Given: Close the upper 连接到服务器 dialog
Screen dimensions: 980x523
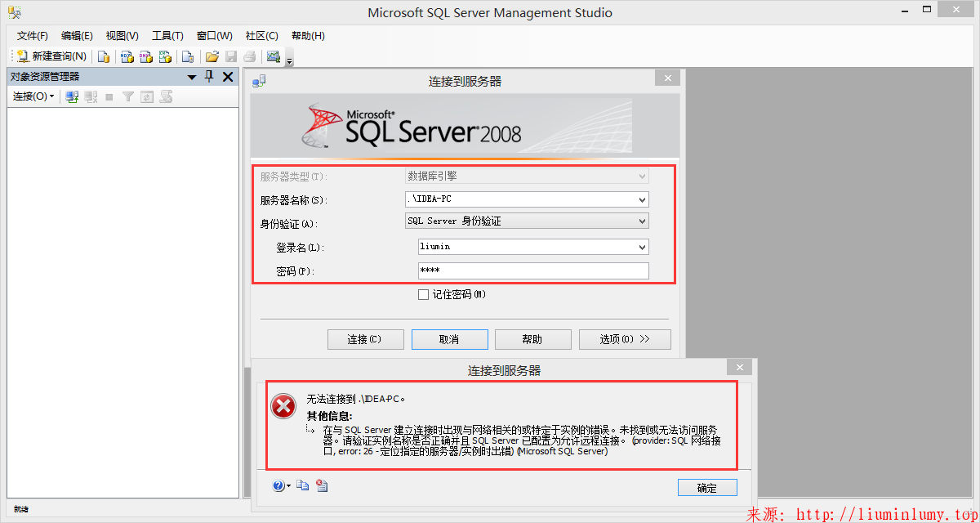Looking at the screenshot, I should [x=667, y=78].
